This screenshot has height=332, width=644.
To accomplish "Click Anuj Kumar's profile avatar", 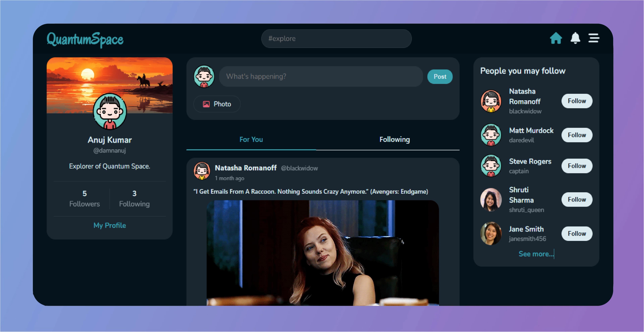I will pyautogui.click(x=110, y=111).
